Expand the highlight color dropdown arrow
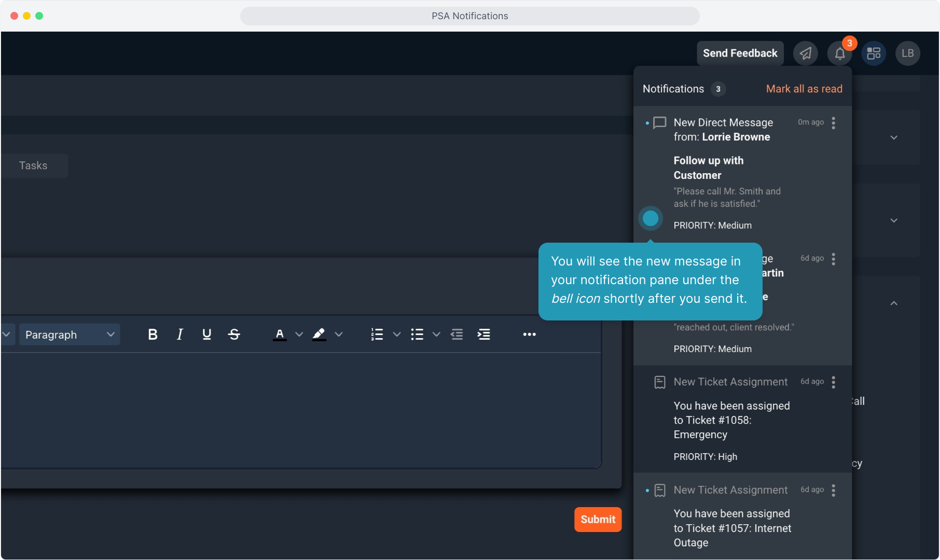 [x=339, y=334]
